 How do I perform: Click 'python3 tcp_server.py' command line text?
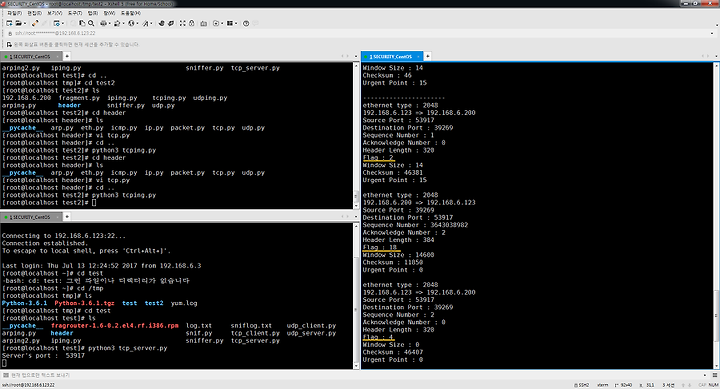128,348
